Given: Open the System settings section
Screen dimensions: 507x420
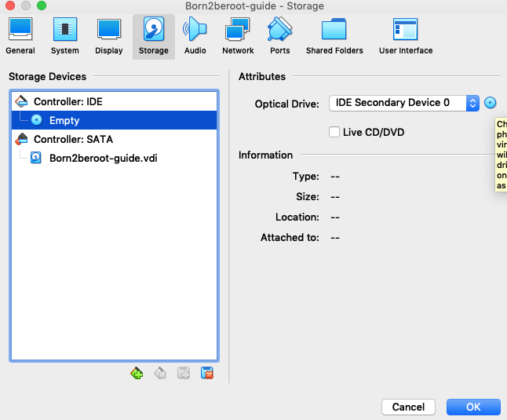Looking at the screenshot, I should [x=65, y=37].
